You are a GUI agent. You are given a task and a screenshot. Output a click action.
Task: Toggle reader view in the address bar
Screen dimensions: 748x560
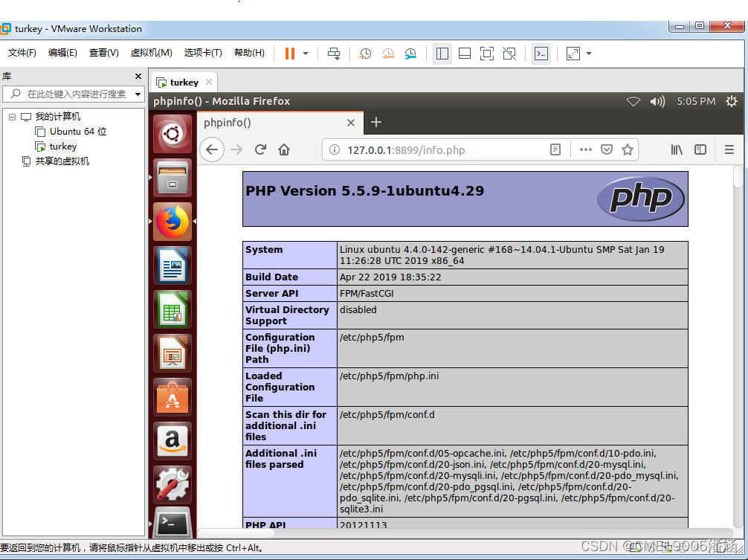(555, 149)
